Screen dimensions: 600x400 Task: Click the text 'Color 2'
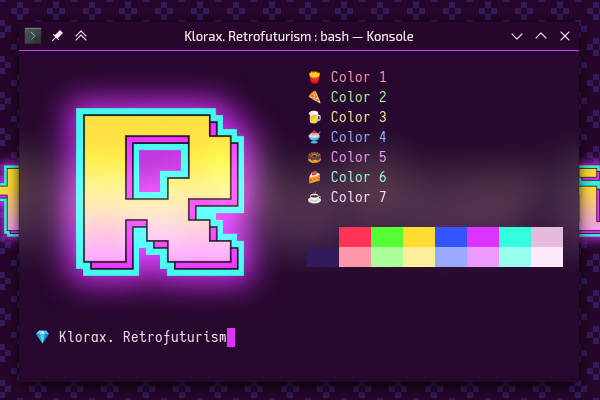coord(359,97)
